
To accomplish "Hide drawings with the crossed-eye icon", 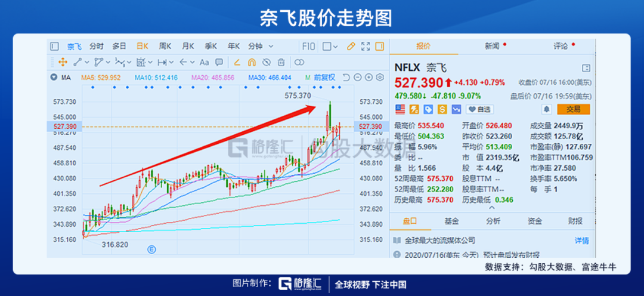I will [x=267, y=63].
